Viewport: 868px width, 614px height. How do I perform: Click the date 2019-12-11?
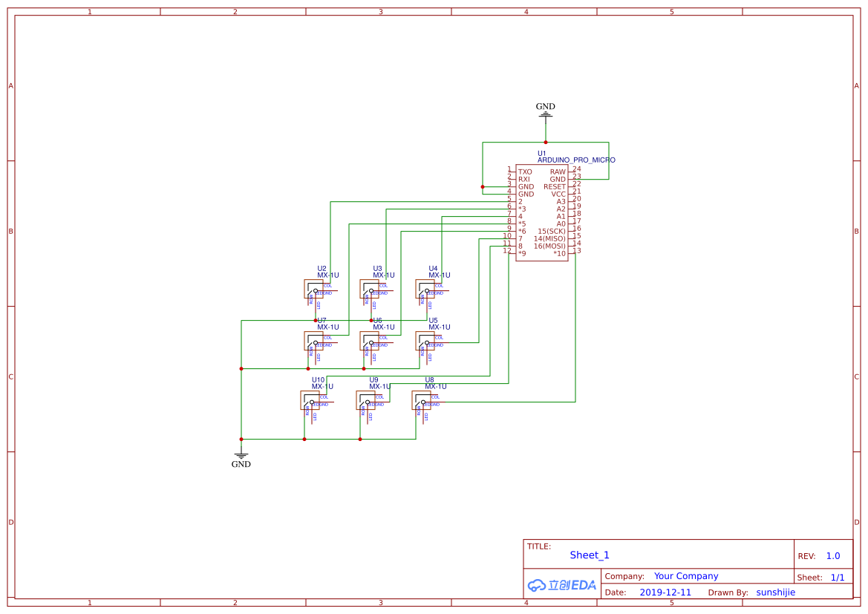tap(665, 592)
